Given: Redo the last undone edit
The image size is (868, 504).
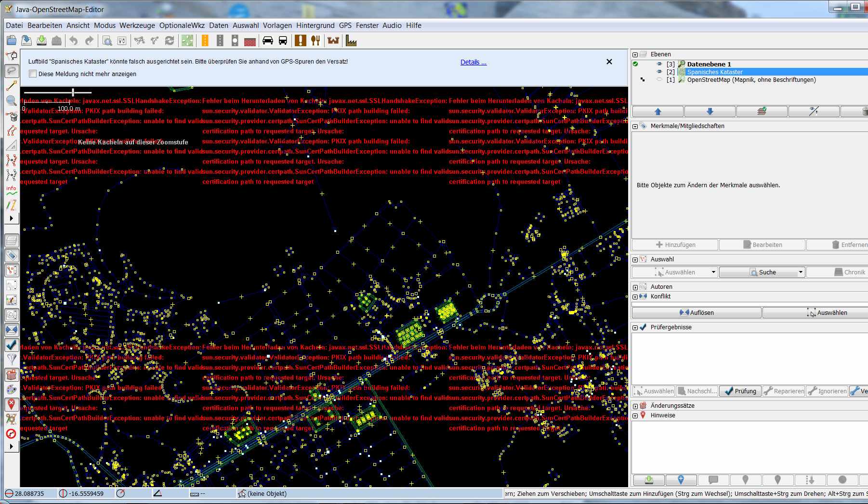Looking at the screenshot, I should pos(89,41).
